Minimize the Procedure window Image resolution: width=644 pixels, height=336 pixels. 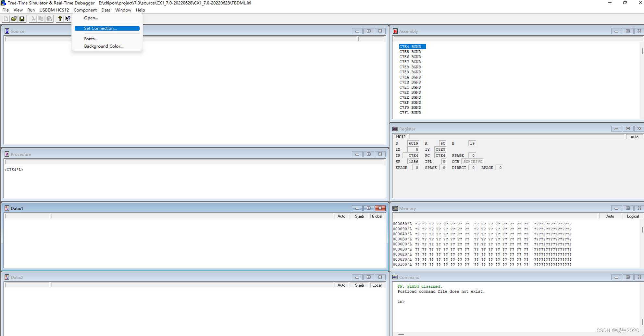357,154
